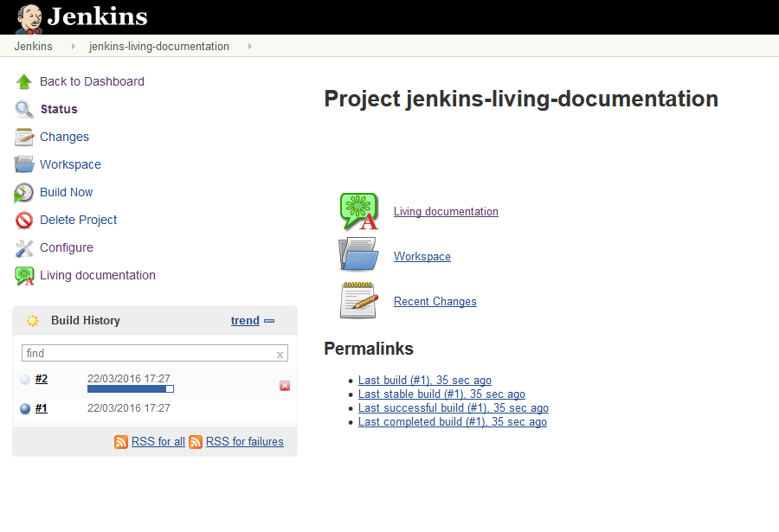Click the Jenkins header title text
Viewport: 779px width, 532px height.
[97, 16]
